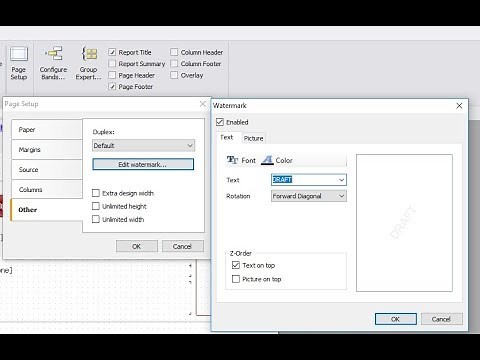The width and height of the screenshot is (480, 360).
Task: Open the Rotation dropdown
Action: (x=309, y=196)
